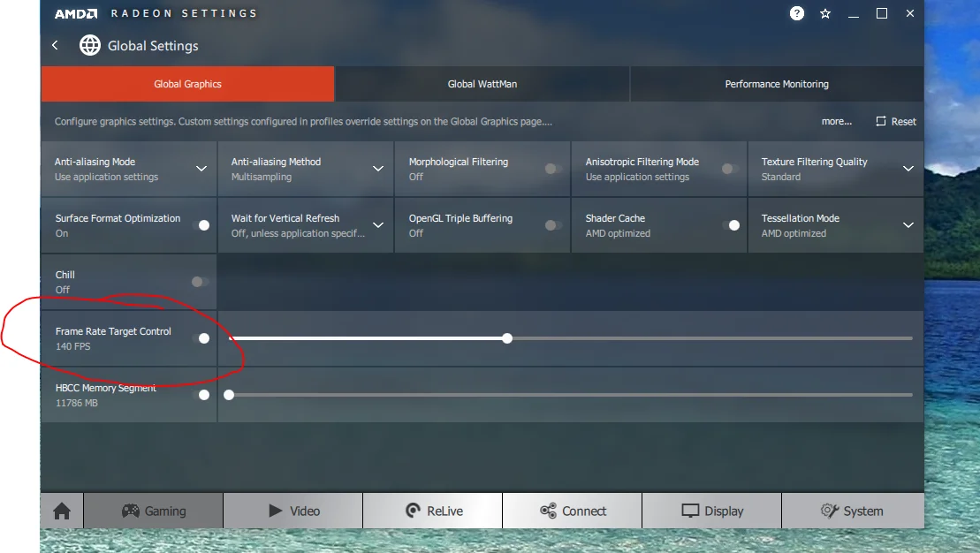Toggle Frame Rate Target Control switch
Viewport: 980px width, 553px height.
point(201,338)
